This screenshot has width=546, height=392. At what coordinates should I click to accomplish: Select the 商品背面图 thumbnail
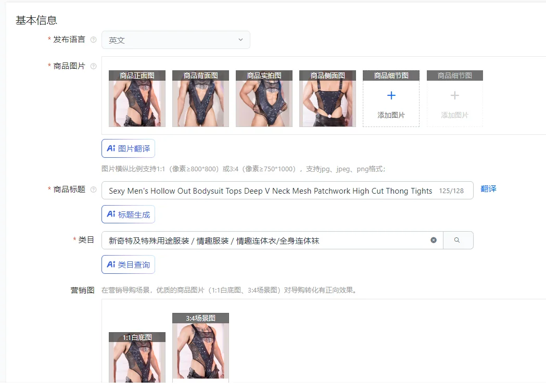coord(200,98)
